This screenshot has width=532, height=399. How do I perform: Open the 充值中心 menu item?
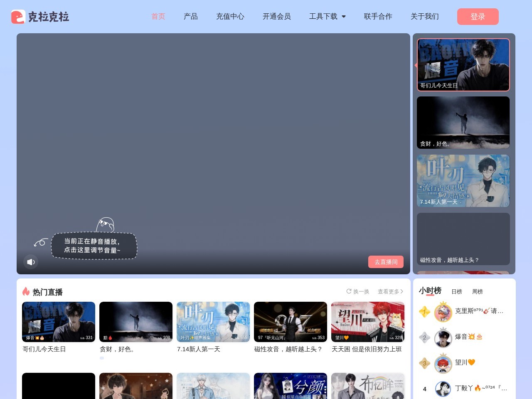click(230, 17)
